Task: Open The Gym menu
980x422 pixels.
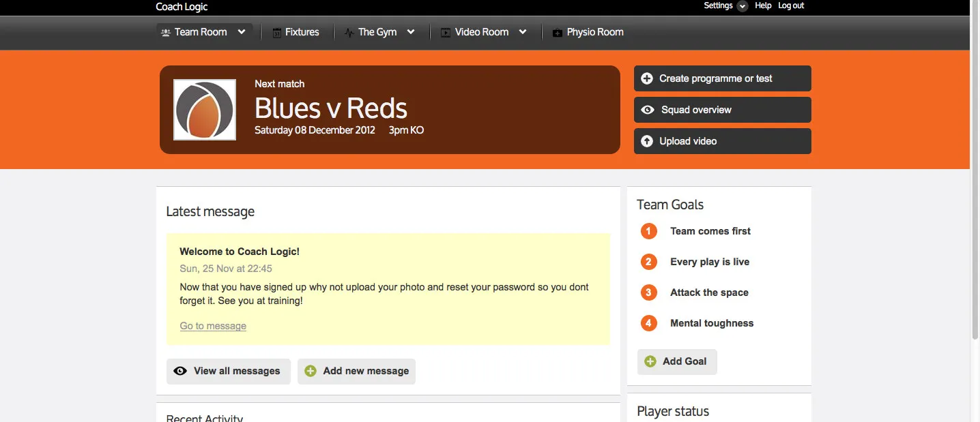Action: [x=380, y=32]
